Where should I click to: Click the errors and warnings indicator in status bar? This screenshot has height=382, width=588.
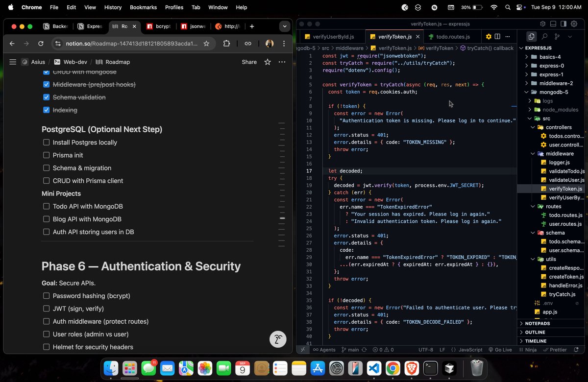[383, 350]
